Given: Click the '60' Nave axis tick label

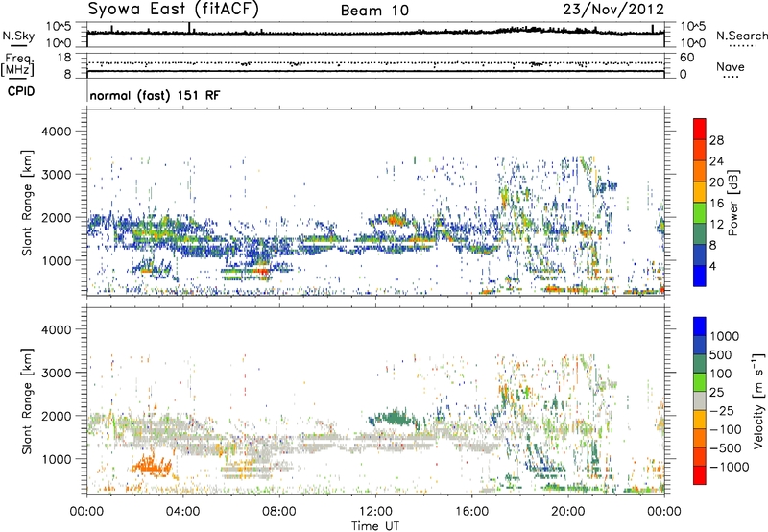Looking at the screenshot, I should 686,58.
